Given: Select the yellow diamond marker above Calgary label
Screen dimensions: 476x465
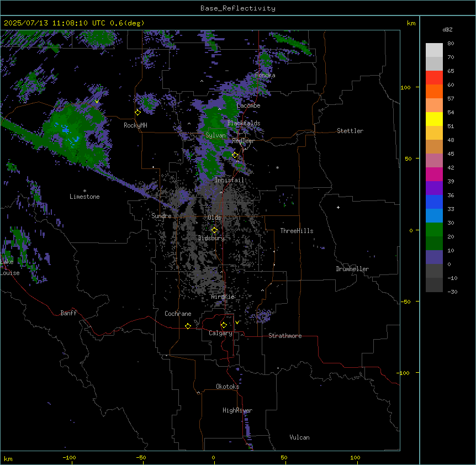Looking at the screenshot, I should (224, 325).
